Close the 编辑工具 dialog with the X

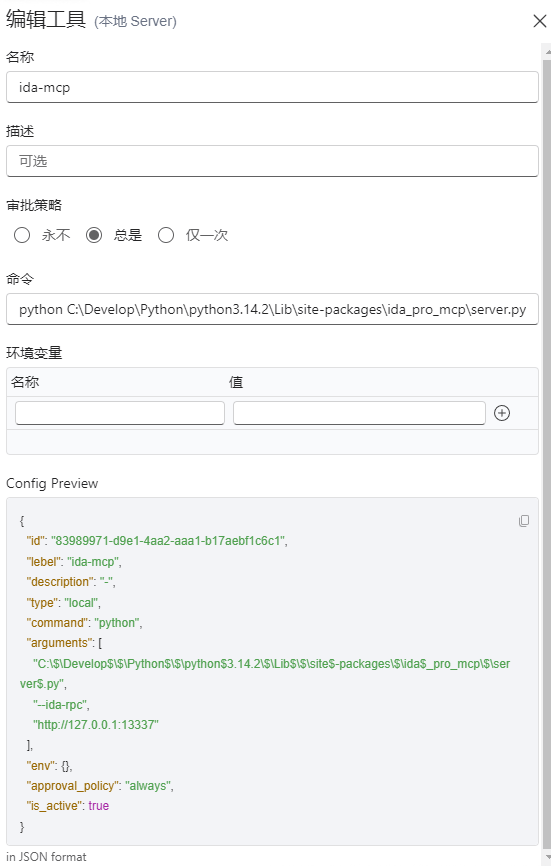(539, 21)
